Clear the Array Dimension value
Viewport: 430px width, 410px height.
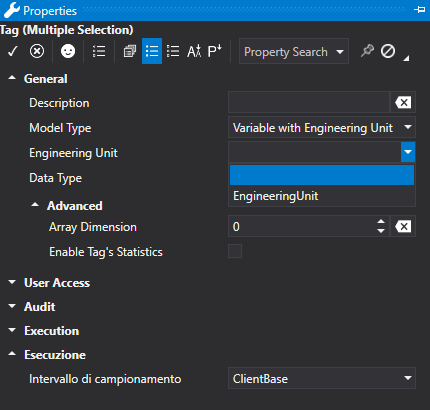(403, 227)
